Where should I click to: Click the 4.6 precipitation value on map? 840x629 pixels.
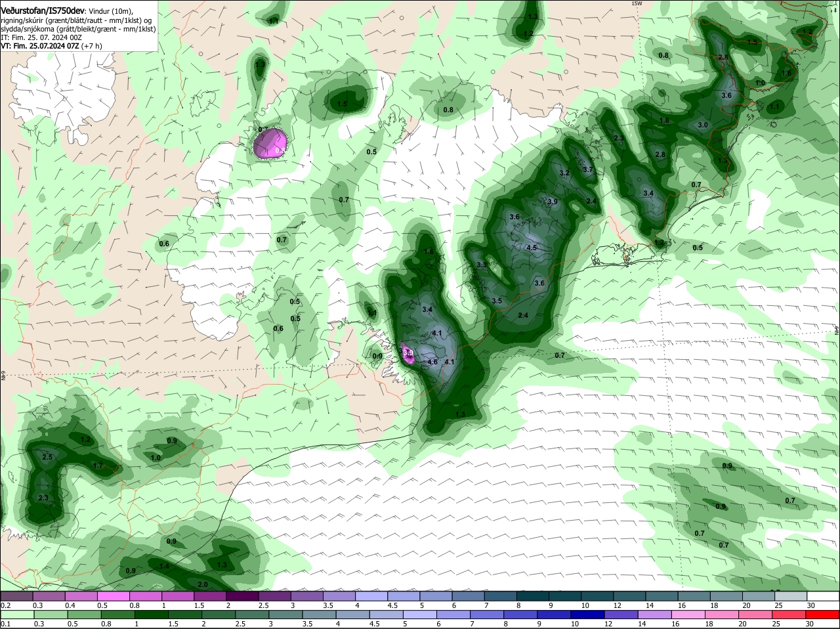(x=432, y=362)
